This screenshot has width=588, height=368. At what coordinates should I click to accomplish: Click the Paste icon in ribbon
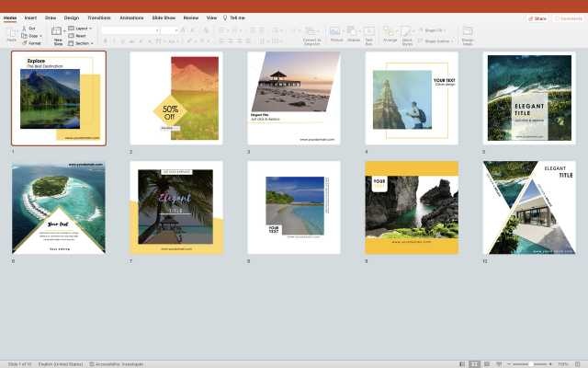tap(11, 32)
